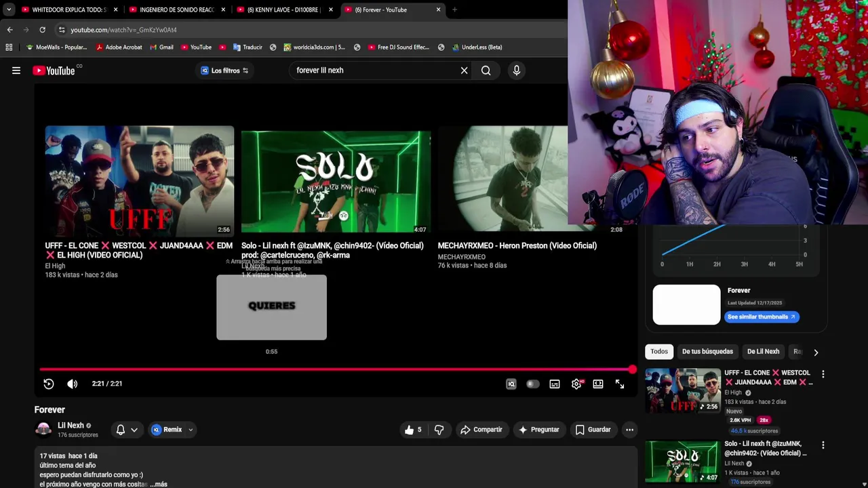Open the Free DJ Sound Effects bookmark
The width and height of the screenshot is (868, 488).
(399, 47)
